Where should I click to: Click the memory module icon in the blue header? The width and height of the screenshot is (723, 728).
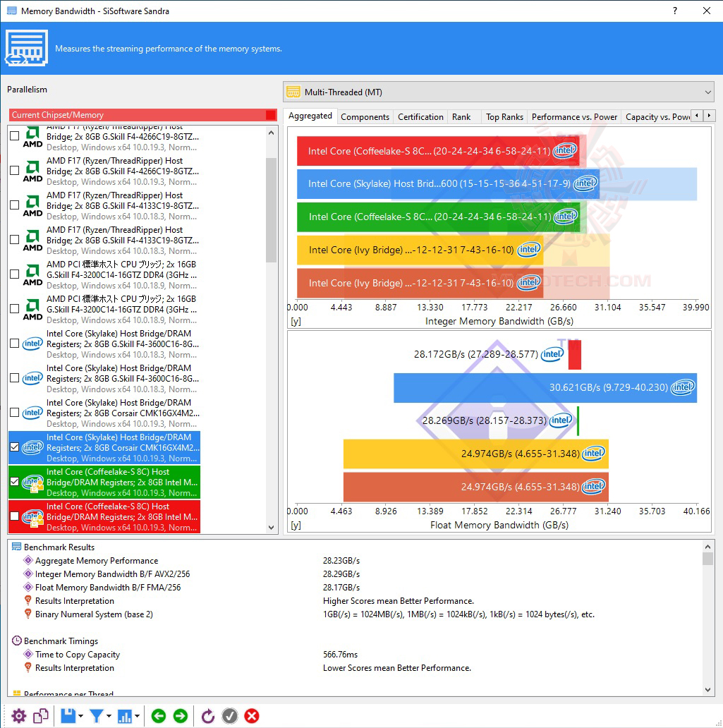pyautogui.click(x=27, y=48)
